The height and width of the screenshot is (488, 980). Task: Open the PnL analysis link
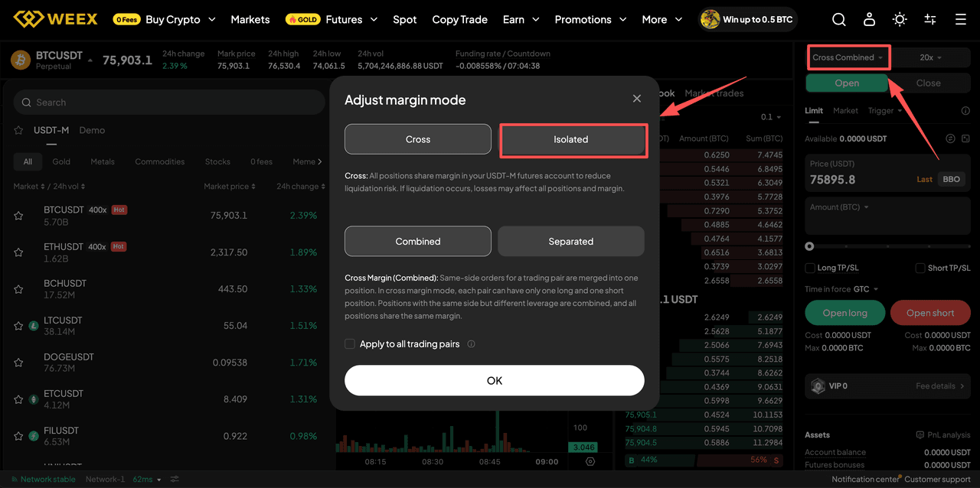point(943,435)
